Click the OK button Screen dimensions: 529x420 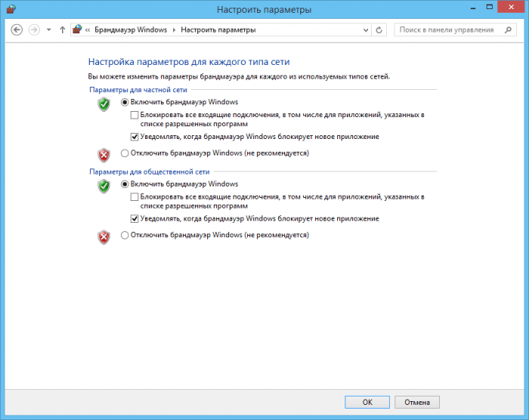[367, 402]
